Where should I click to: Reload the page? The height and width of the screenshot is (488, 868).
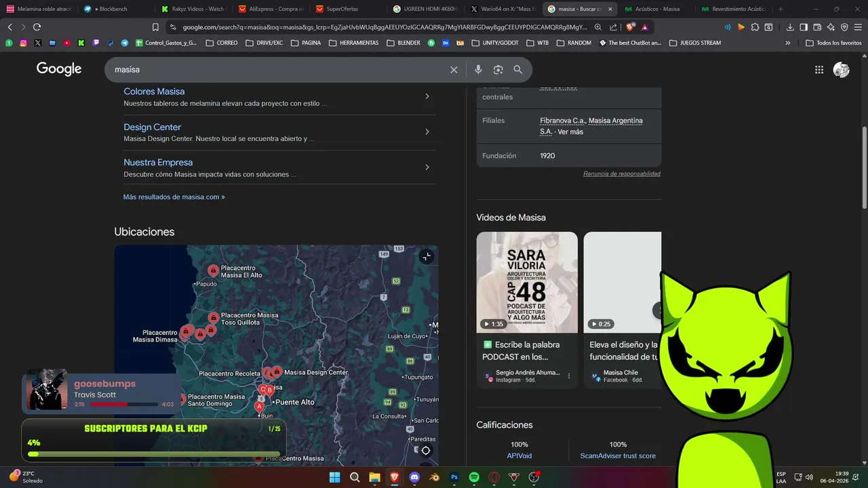click(37, 27)
